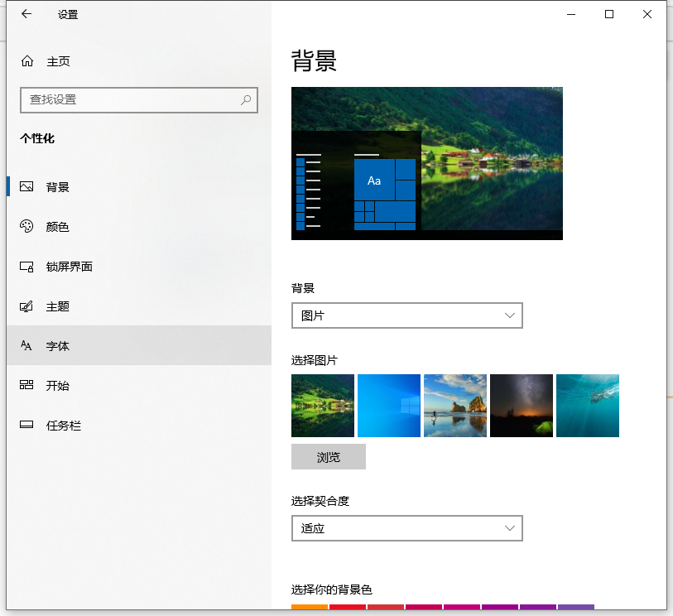Switch to the 字体 settings page

(x=58, y=346)
